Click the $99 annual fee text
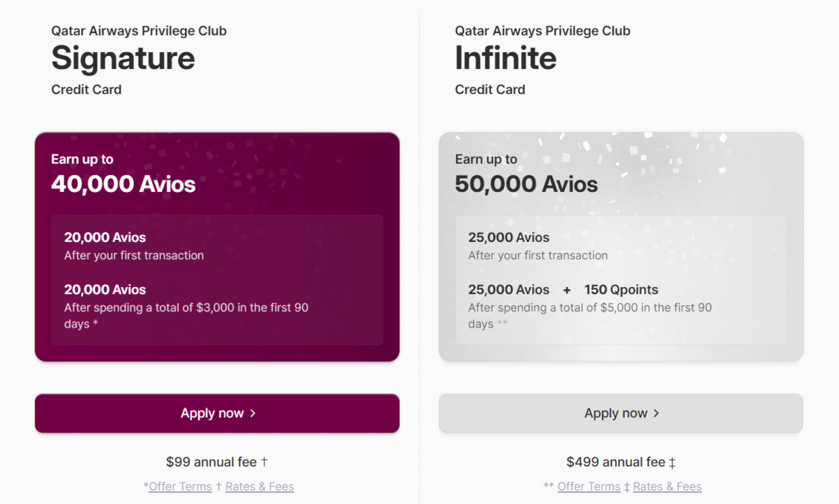This screenshot has width=839, height=504. pos(211,461)
